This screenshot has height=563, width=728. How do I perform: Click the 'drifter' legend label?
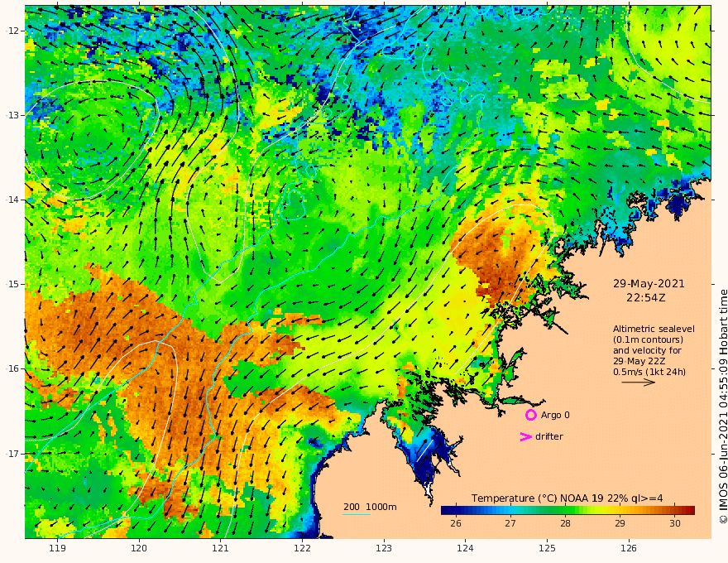click(549, 436)
